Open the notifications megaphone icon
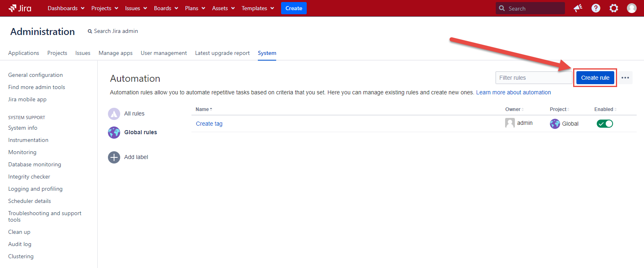Screen dimensions: 644x268 578,8
